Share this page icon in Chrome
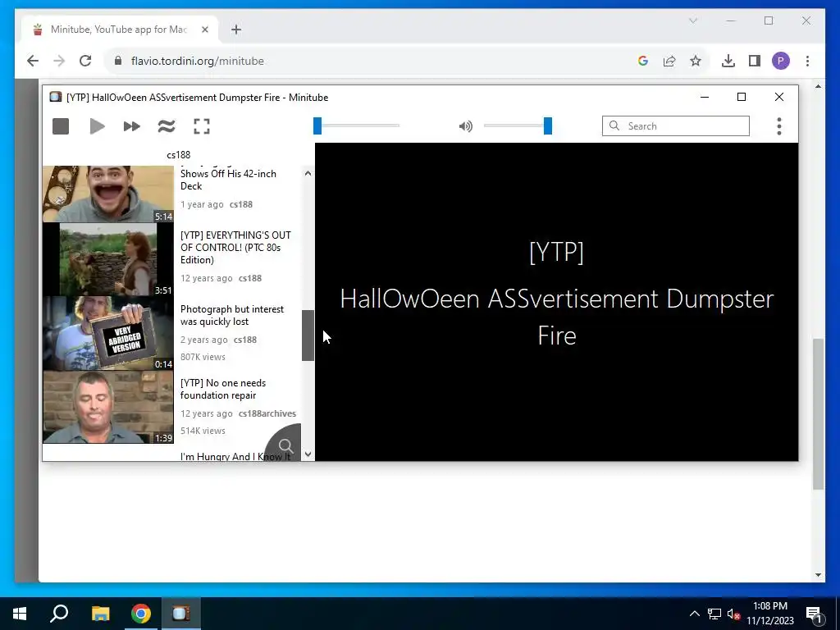Screen dimensions: 840x630 tap(669, 61)
